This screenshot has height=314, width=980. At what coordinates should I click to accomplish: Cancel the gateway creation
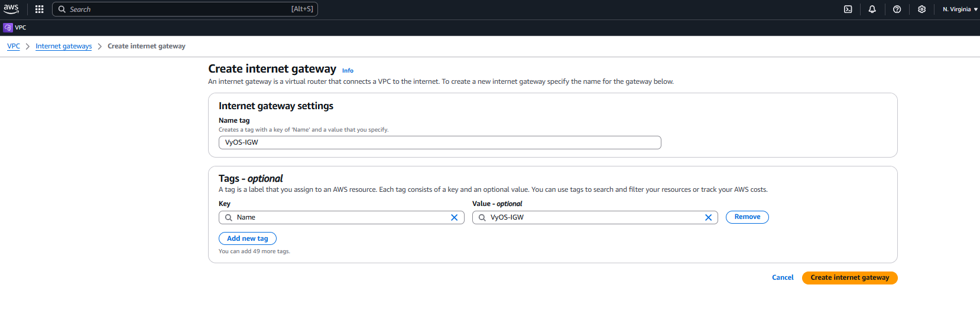pos(783,277)
